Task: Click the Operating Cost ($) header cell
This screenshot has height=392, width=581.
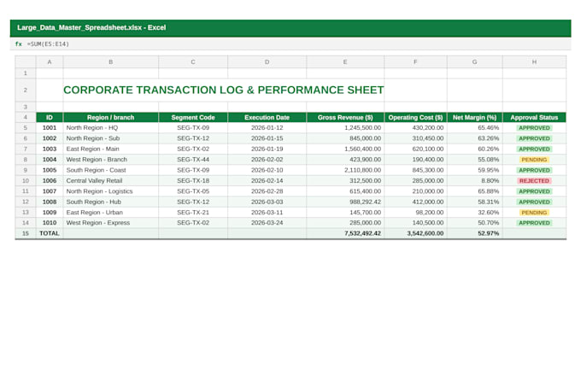Action: (415, 118)
